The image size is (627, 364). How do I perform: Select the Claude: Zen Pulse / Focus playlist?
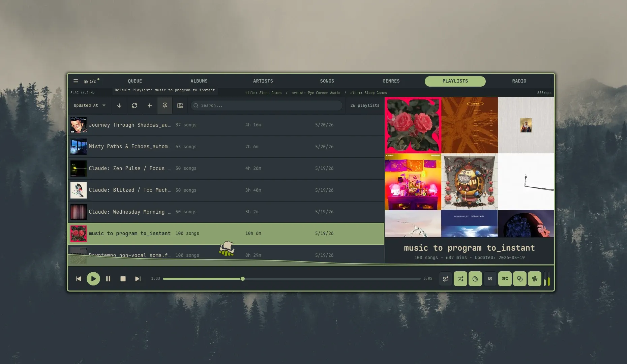tap(226, 169)
